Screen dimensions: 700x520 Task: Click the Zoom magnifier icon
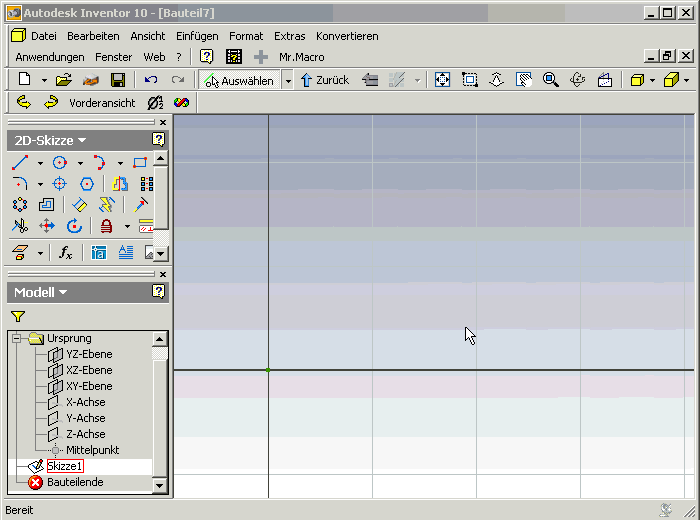tap(550, 80)
